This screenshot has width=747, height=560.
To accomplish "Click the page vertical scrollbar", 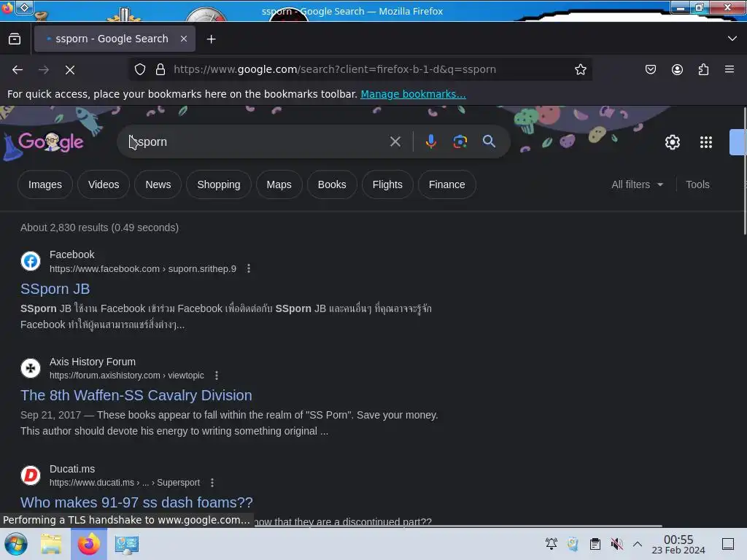I will [x=744, y=171].
